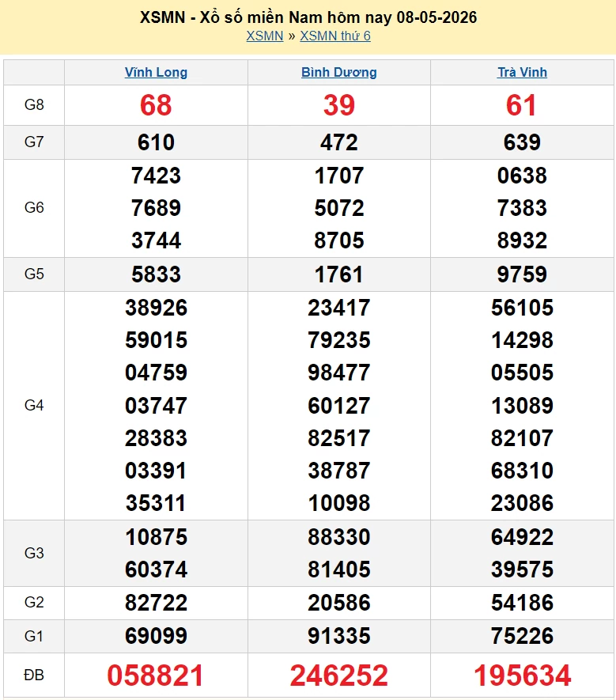Click the G3 row label

coord(34,553)
